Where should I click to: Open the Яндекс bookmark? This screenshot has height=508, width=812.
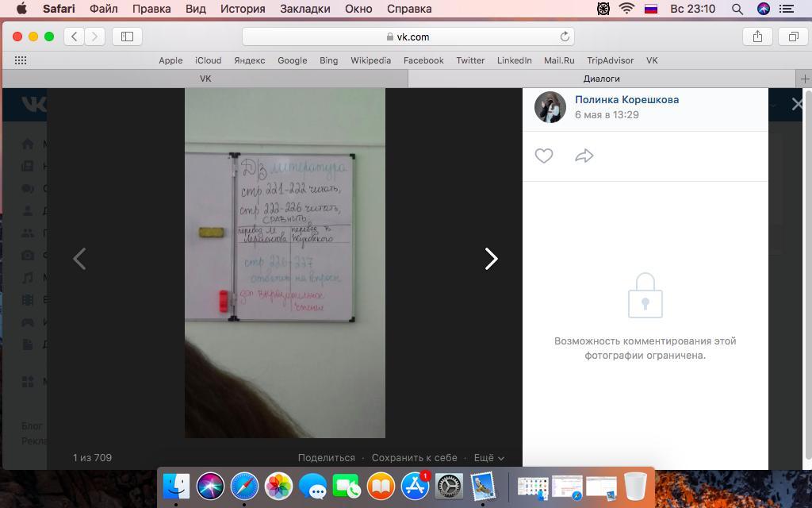[250, 60]
